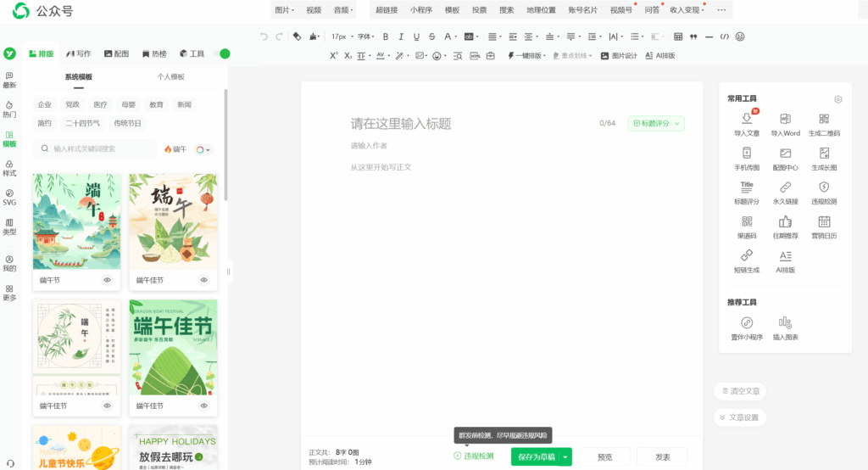
Task: Preview the 端午佳节 zongzi illustration template via its eye icon
Action: click(204, 280)
